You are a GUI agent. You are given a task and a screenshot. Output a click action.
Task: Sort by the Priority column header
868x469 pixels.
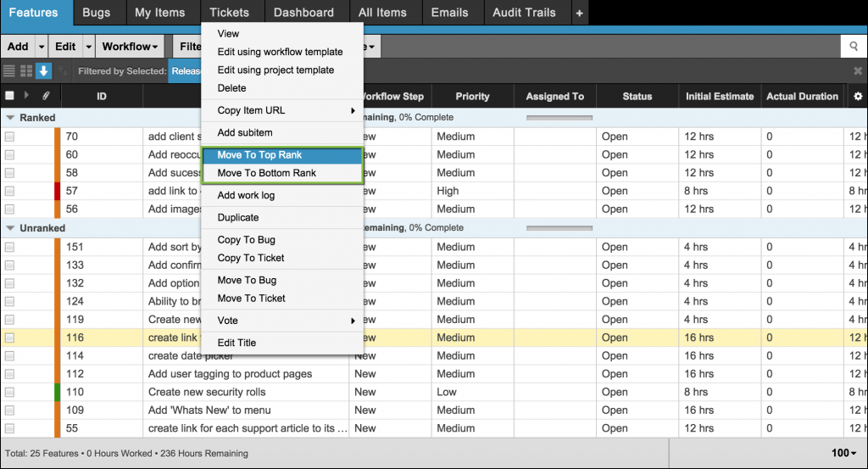pyautogui.click(x=472, y=97)
